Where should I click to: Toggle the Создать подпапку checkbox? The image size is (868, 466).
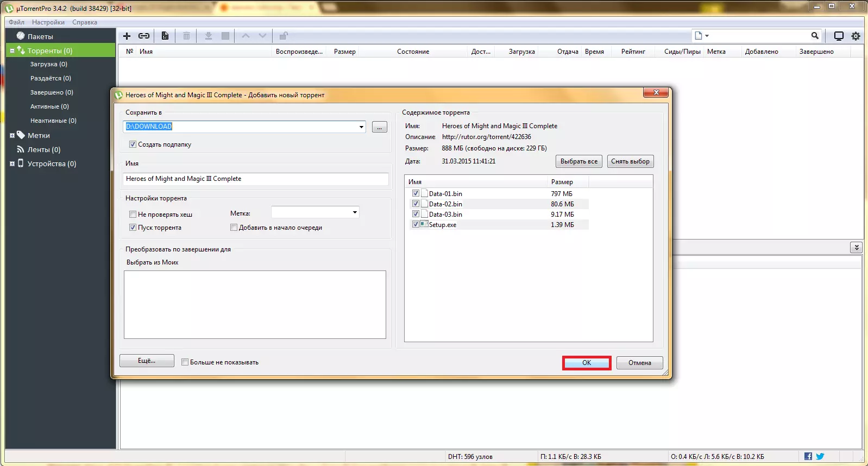point(133,144)
